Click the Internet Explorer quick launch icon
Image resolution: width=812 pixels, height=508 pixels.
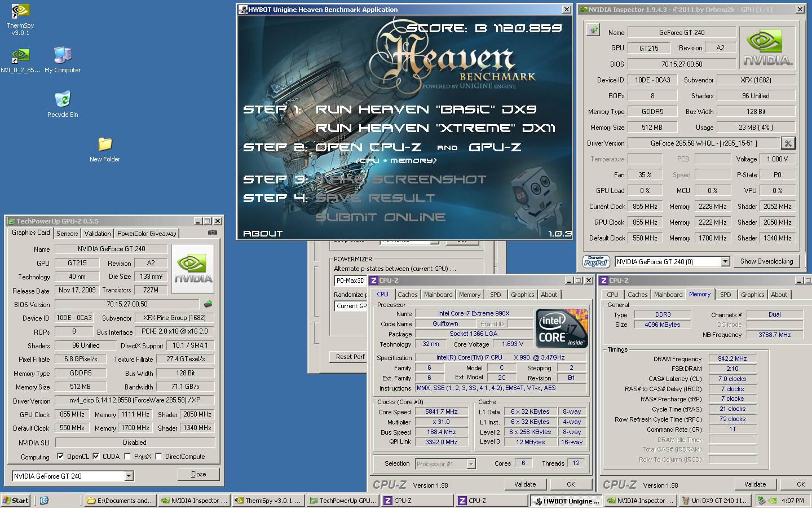[x=44, y=500]
